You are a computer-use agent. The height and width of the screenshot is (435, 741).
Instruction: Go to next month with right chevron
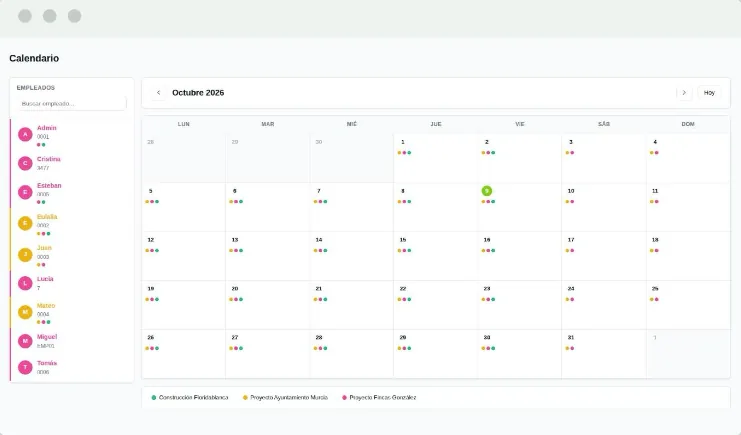(684, 93)
